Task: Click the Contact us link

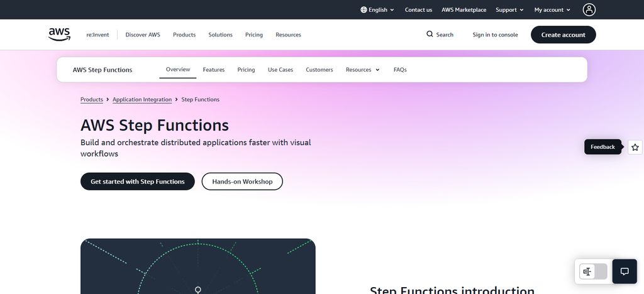Action: (418, 10)
